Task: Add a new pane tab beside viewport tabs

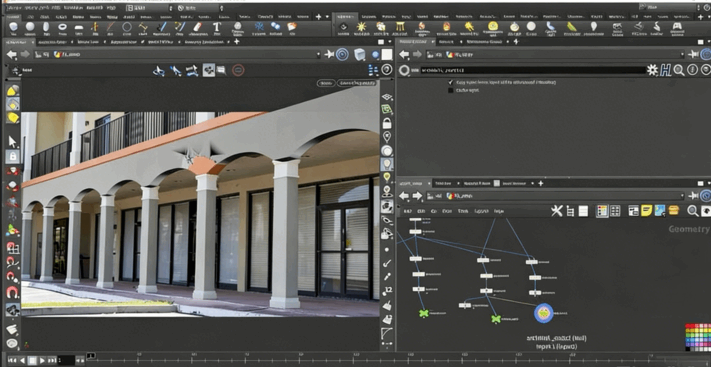Action: (x=237, y=42)
